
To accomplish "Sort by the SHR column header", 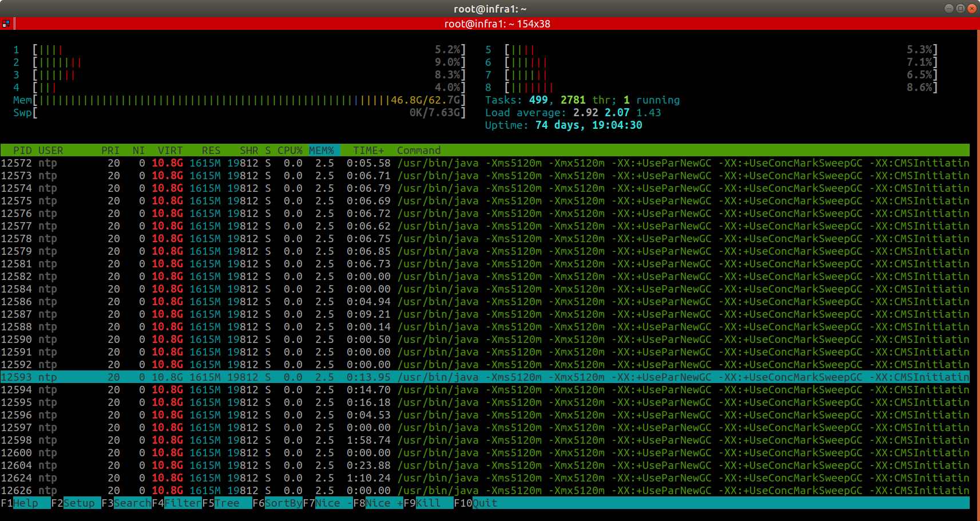I will 249,151.
